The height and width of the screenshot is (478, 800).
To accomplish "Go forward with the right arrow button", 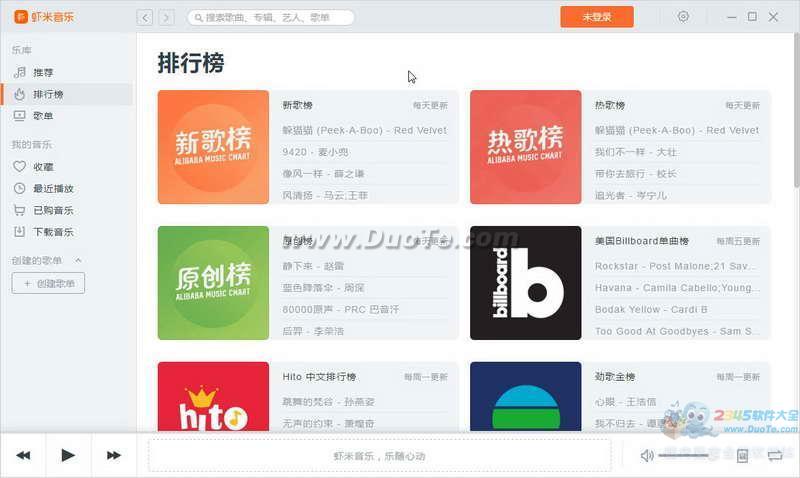I will pos(166,17).
